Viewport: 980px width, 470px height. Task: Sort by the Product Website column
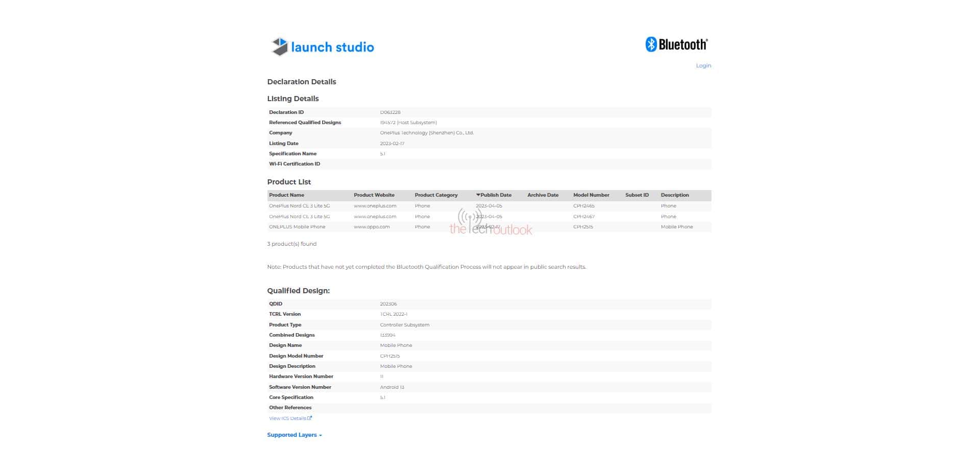coord(374,195)
